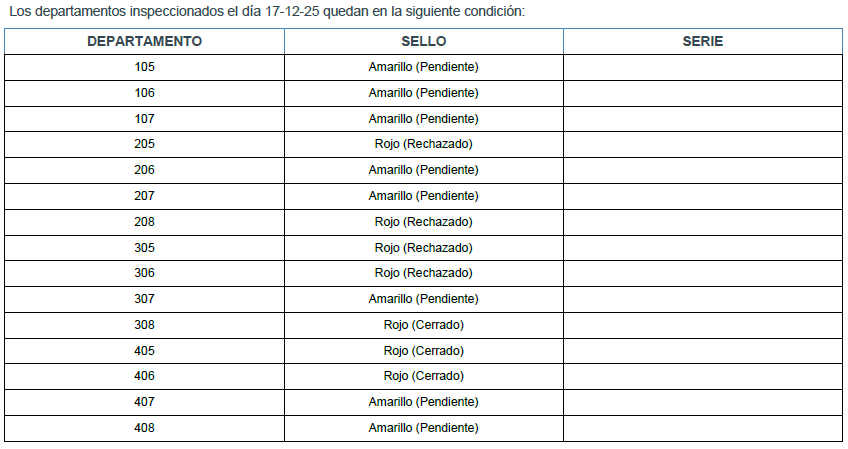The height and width of the screenshot is (449, 848).
Task: Click the inspection date sentence above table
Action: coord(265,12)
